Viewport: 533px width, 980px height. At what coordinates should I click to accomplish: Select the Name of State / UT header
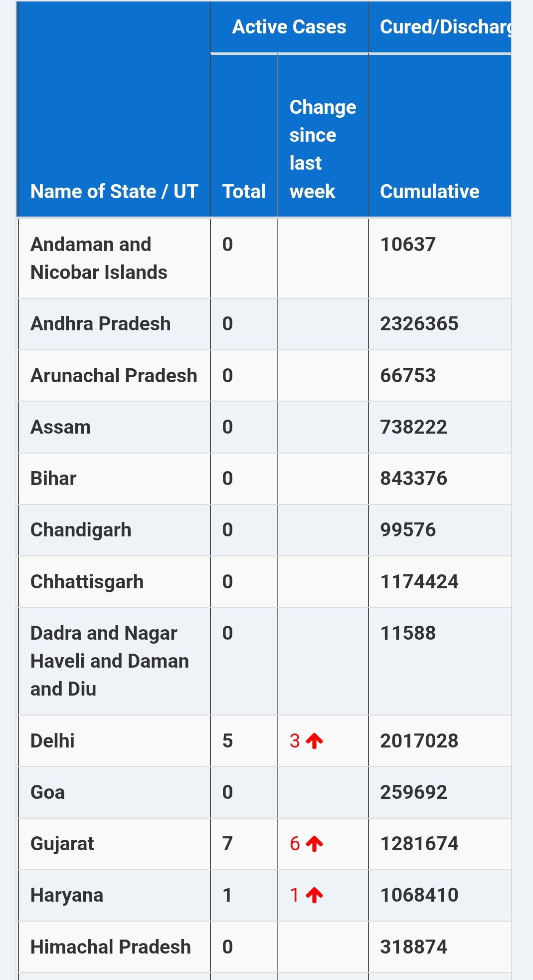114,192
